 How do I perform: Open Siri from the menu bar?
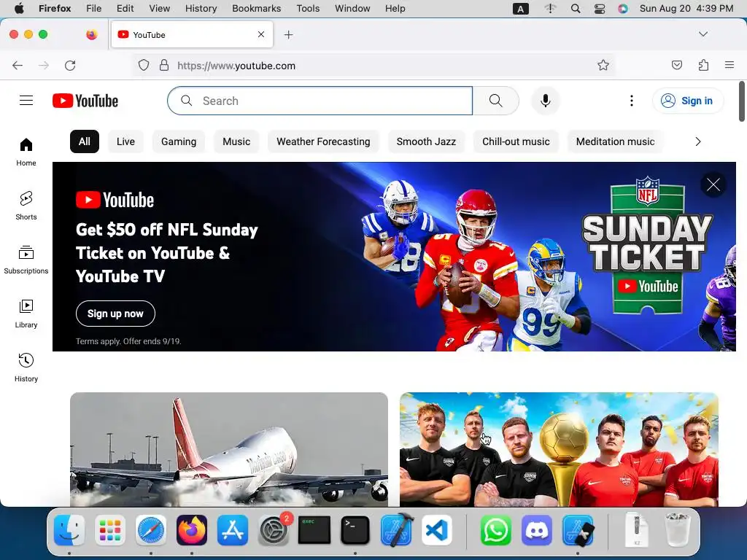(x=623, y=9)
